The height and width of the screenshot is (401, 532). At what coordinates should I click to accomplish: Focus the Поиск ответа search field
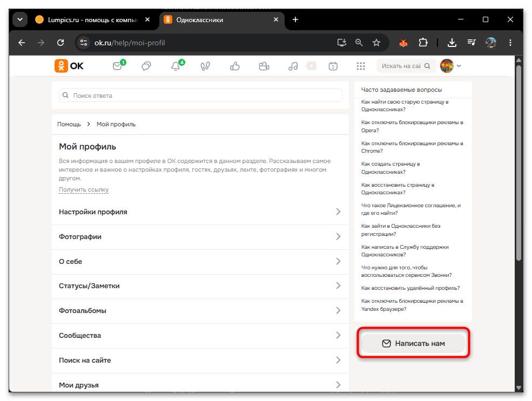click(200, 96)
